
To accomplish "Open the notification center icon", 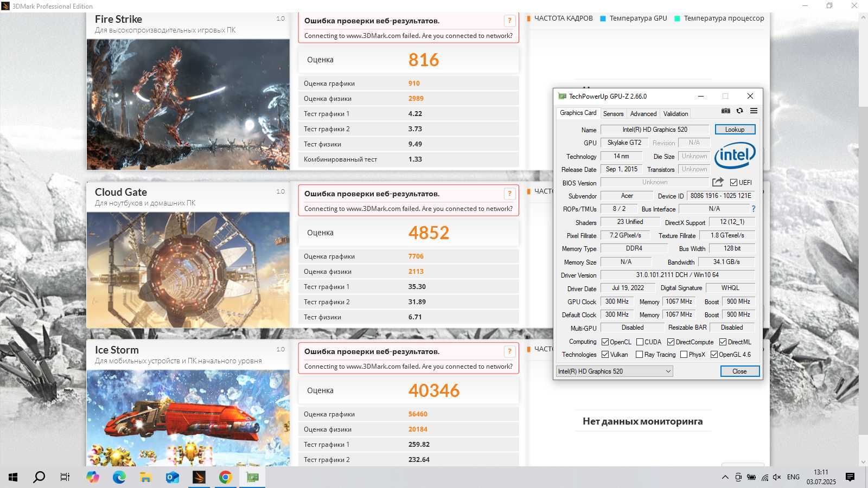I will [850, 477].
